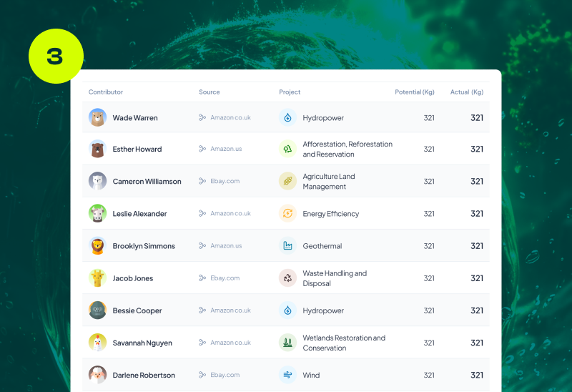Sort by the Actual (Kg) column header
This screenshot has height=392, width=572.
tap(466, 92)
